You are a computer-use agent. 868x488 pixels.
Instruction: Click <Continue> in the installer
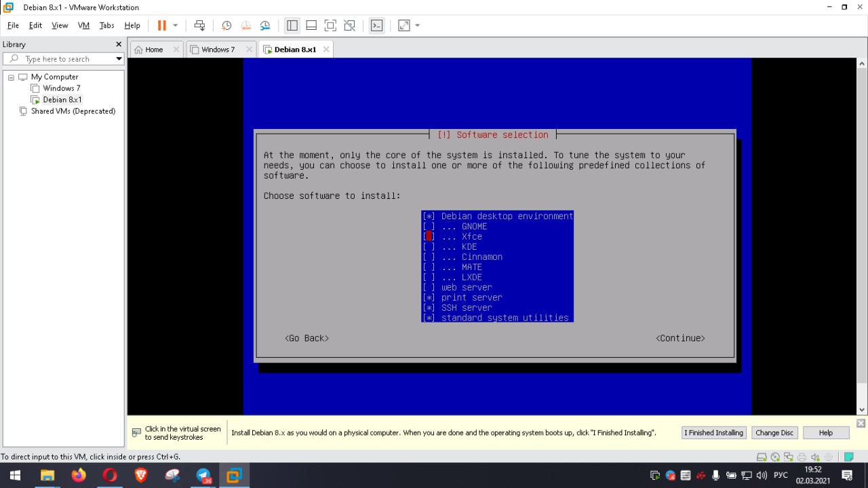pyautogui.click(x=680, y=338)
